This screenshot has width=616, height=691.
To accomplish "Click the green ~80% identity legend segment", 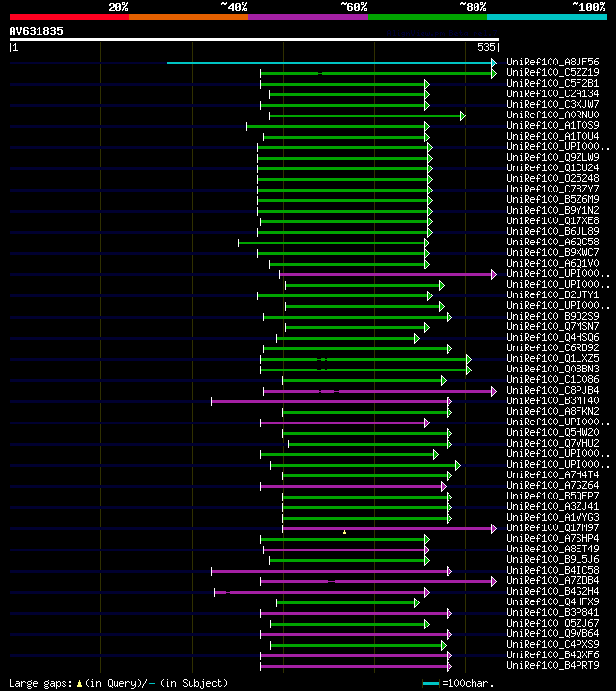I will [x=427, y=17].
